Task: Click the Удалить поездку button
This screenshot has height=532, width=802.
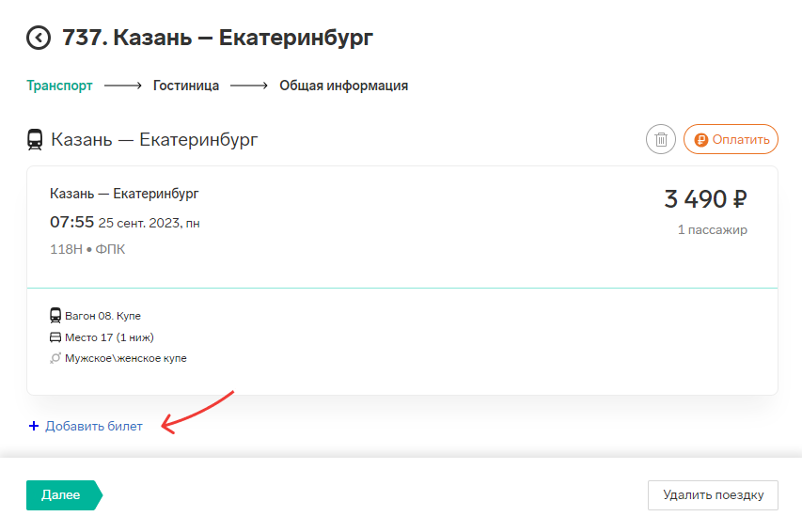Action: tap(713, 495)
